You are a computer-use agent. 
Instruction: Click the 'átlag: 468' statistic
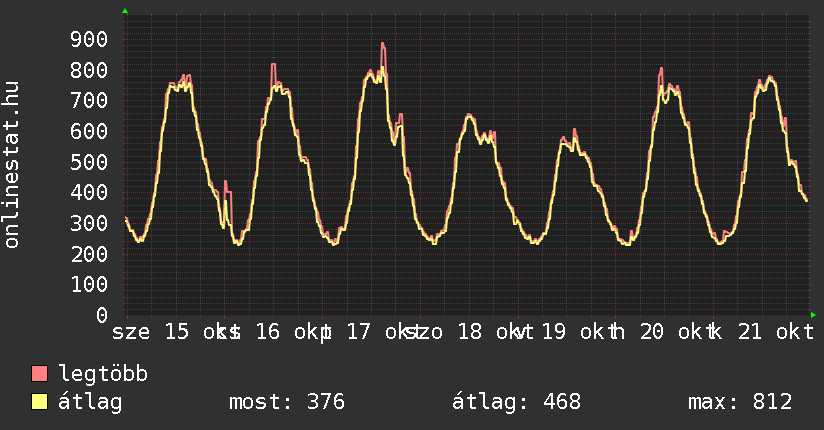point(516,402)
